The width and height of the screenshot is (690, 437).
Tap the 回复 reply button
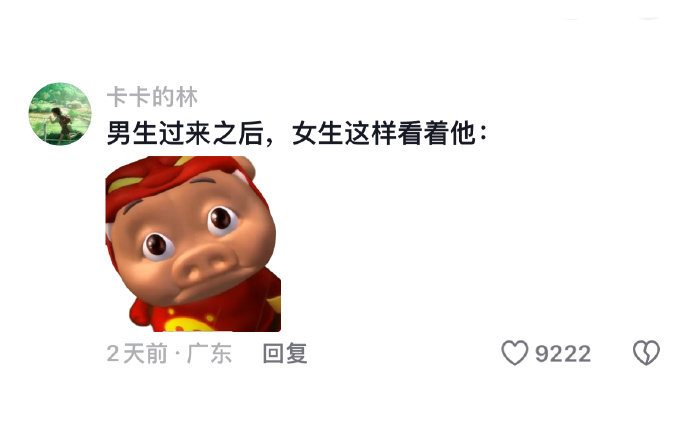click(285, 353)
